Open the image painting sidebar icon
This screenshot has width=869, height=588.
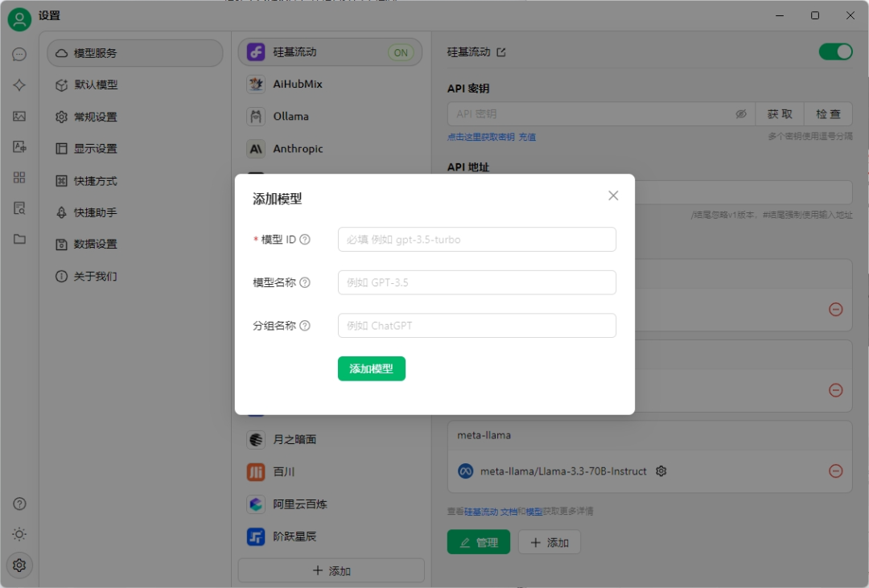19,116
